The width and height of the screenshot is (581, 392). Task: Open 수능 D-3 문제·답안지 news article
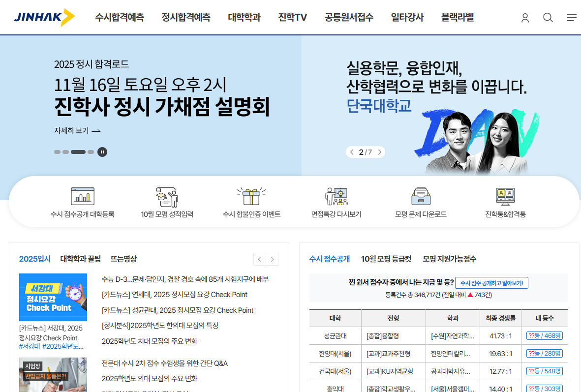click(185, 279)
